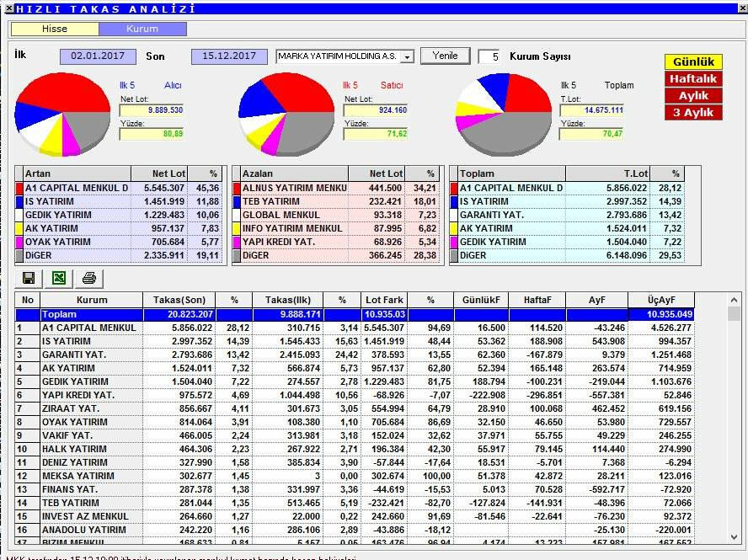Viewport: 748px width, 560px height.
Task: Select the Aylık period button
Action: tap(693, 95)
